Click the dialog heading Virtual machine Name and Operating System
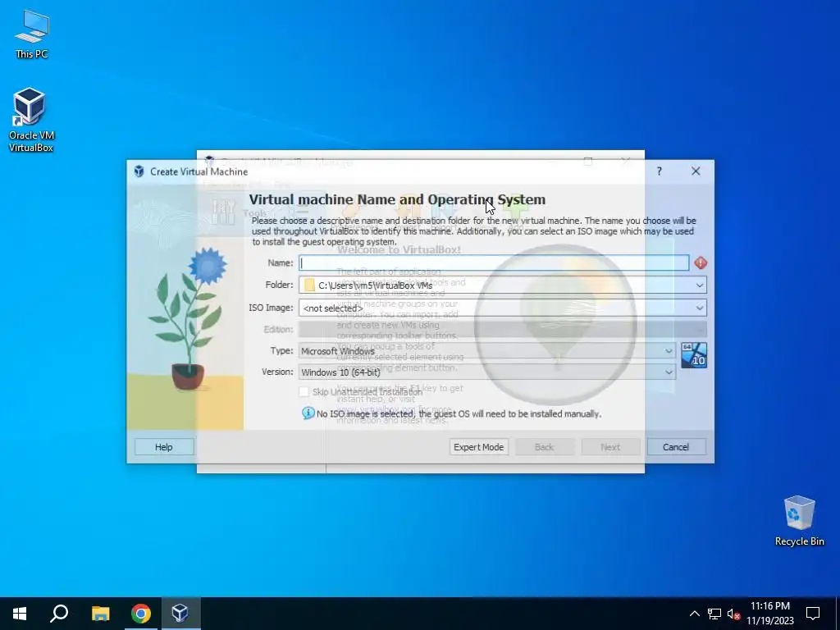This screenshot has width=840, height=630. click(x=397, y=199)
